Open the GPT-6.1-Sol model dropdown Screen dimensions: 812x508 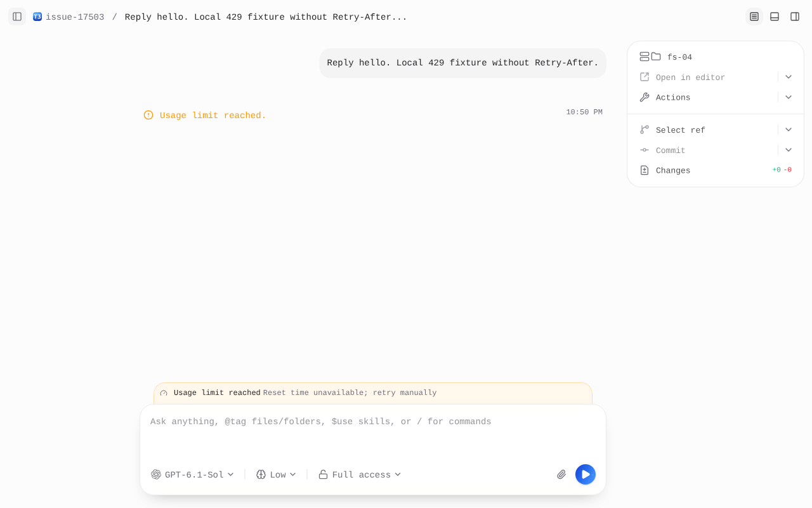point(193,474)
